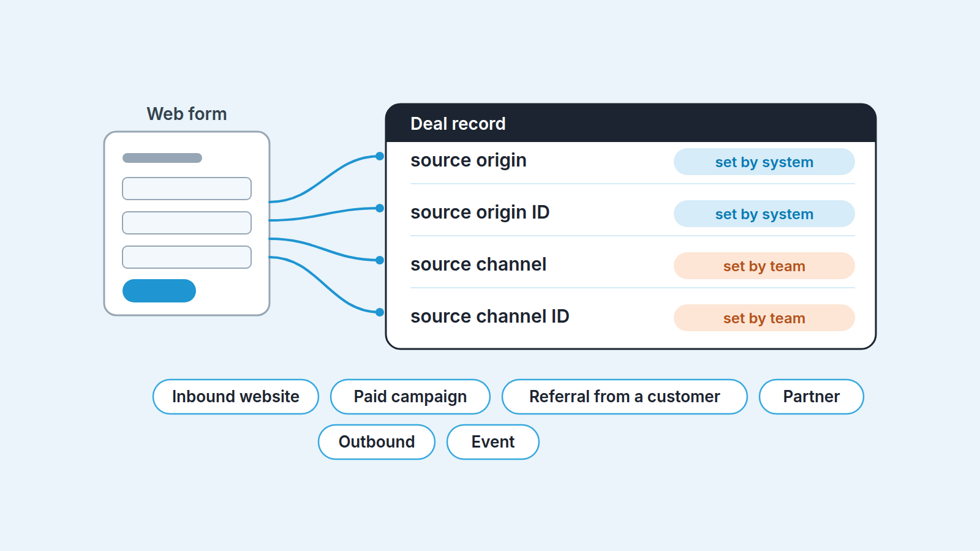This screenshot has width=980, height=551.
Task: Select the 'Partner' pill
Action: (812, 397)
